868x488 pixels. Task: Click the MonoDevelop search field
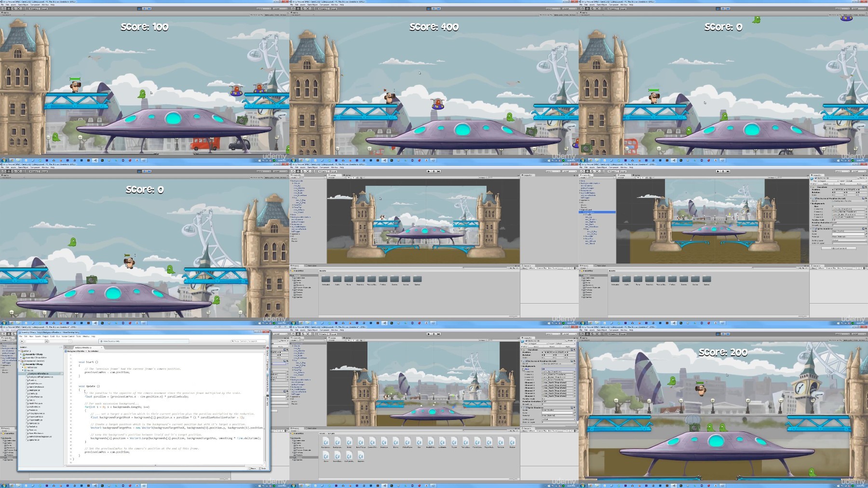coord(249,341)
